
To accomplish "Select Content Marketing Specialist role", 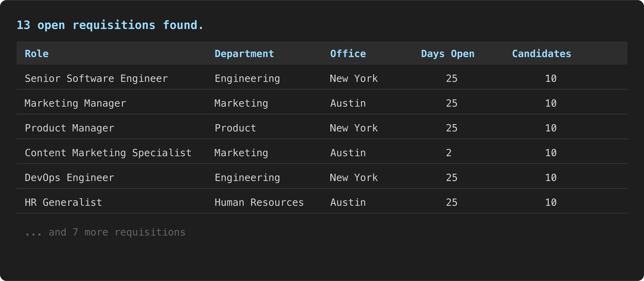I will coord(108,153).
